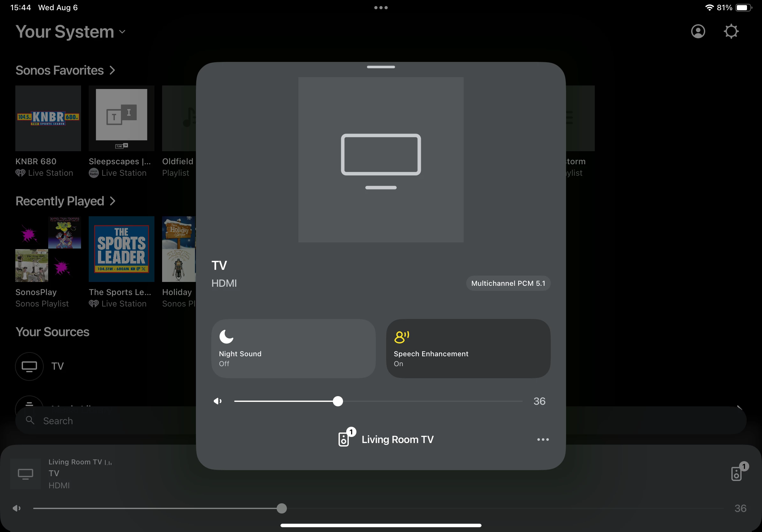Toggle Night Sound on

point(293,349)
